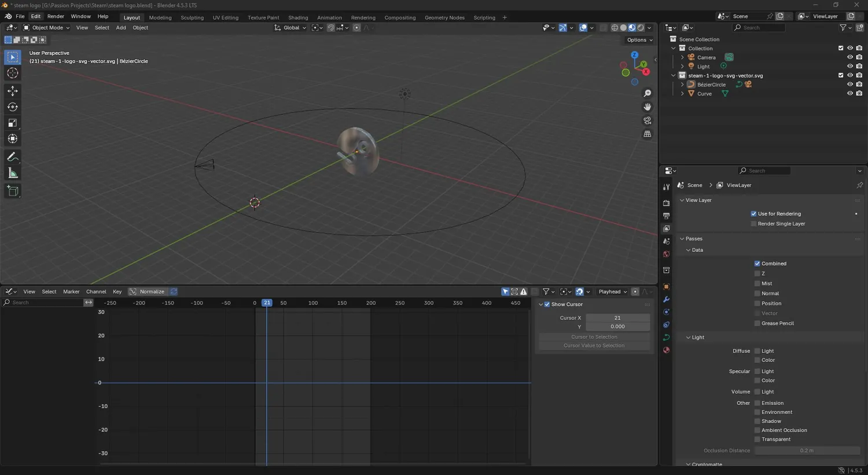This screenshot has height=475, width=868.
Task: Open the Output properties tab icon
Action: [x=666, y=216]
